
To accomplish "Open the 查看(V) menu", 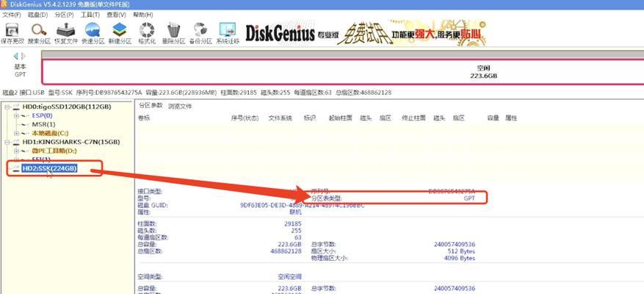I will 116,15.
